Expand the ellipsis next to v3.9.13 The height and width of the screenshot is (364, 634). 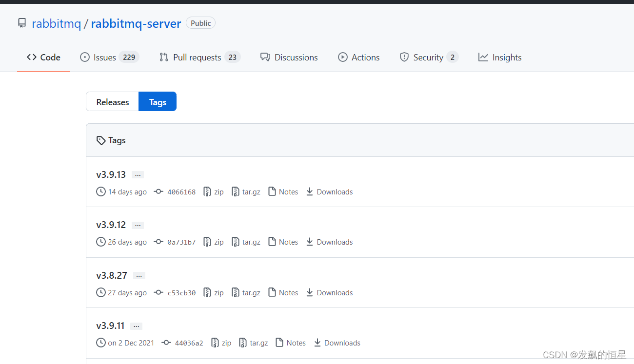(x=138, y=175)
